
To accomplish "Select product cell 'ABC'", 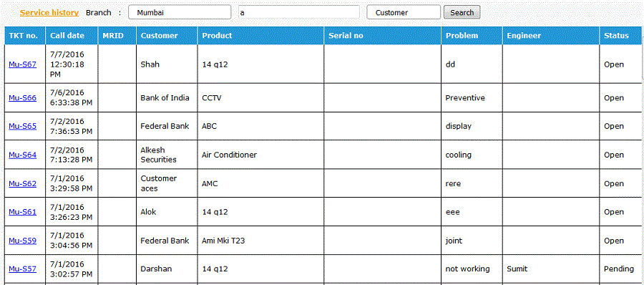I will (260, 126).
